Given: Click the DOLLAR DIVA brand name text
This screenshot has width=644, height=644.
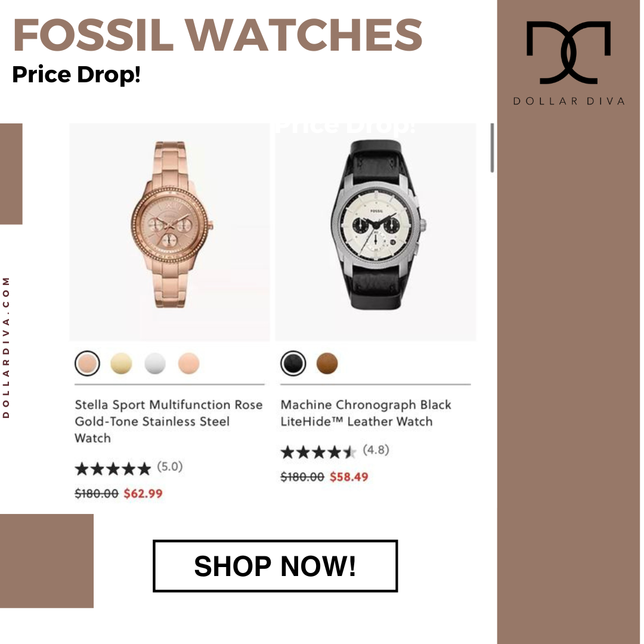Looking at the screenshot, I should click(x=569, y=101).
